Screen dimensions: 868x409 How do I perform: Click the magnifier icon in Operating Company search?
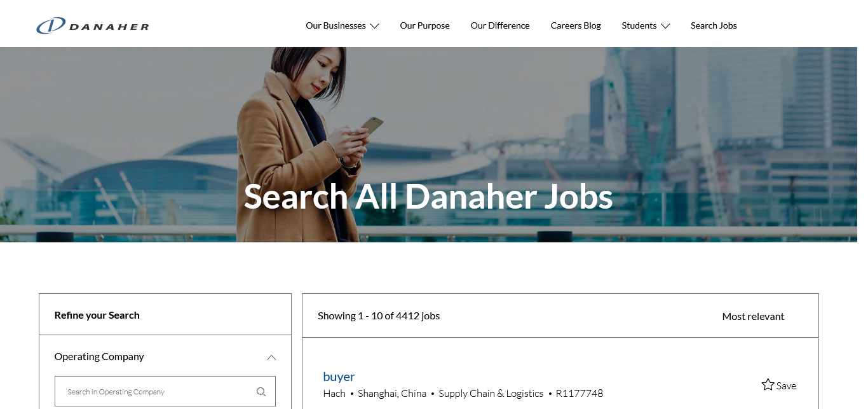point(261,392)
